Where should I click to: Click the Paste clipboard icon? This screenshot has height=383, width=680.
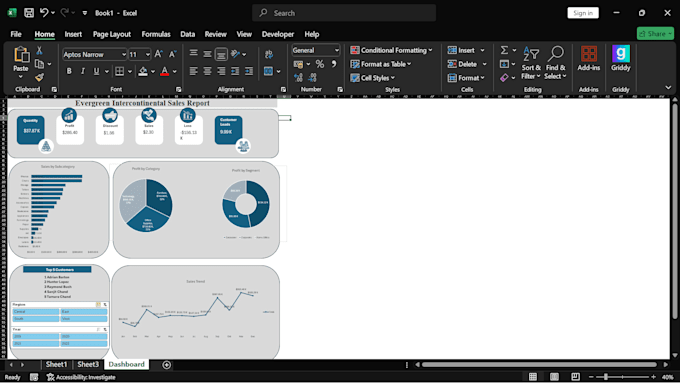(x=21, y=55)
